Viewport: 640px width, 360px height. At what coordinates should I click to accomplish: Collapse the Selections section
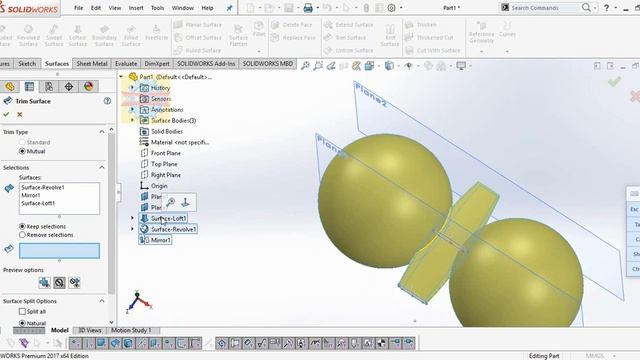102,167
